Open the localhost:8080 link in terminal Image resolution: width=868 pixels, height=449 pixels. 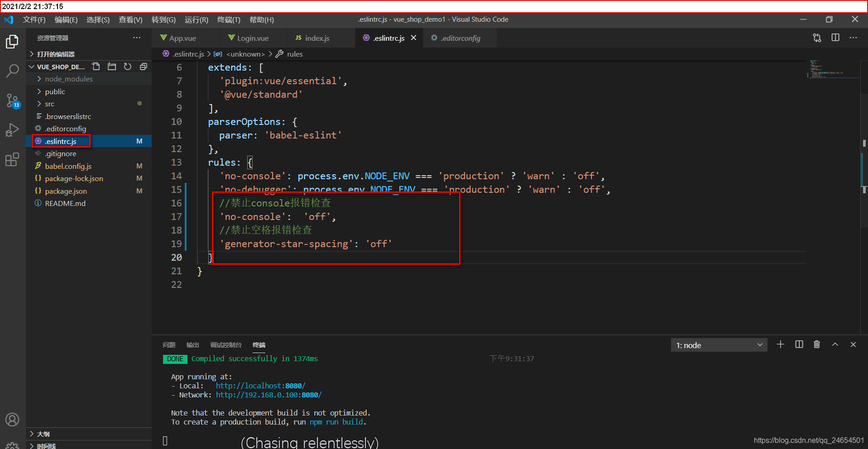click(x=261, y=386)
